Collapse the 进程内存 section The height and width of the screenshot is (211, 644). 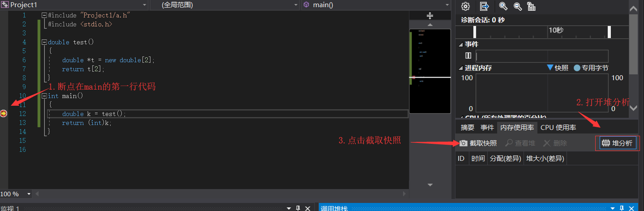pos(461,68)
